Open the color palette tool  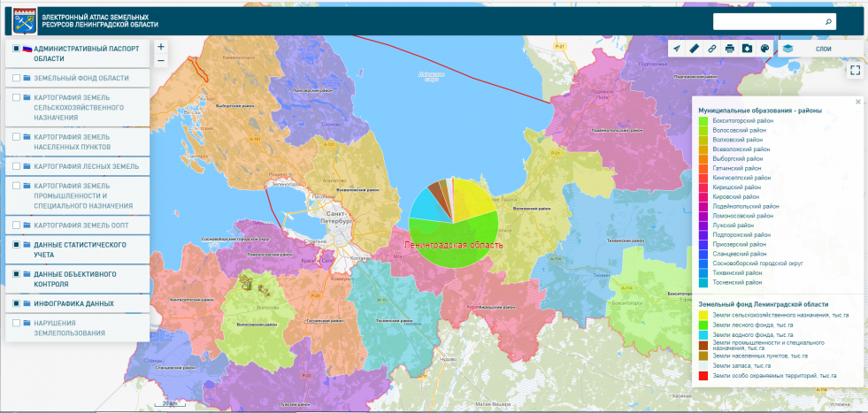click(x=765, y=49)
